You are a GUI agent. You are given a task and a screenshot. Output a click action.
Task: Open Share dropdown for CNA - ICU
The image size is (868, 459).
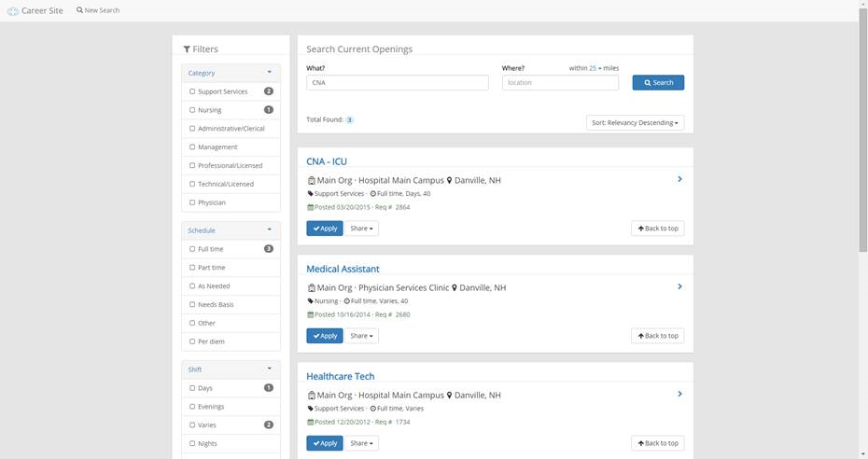[x=361, y=229]
